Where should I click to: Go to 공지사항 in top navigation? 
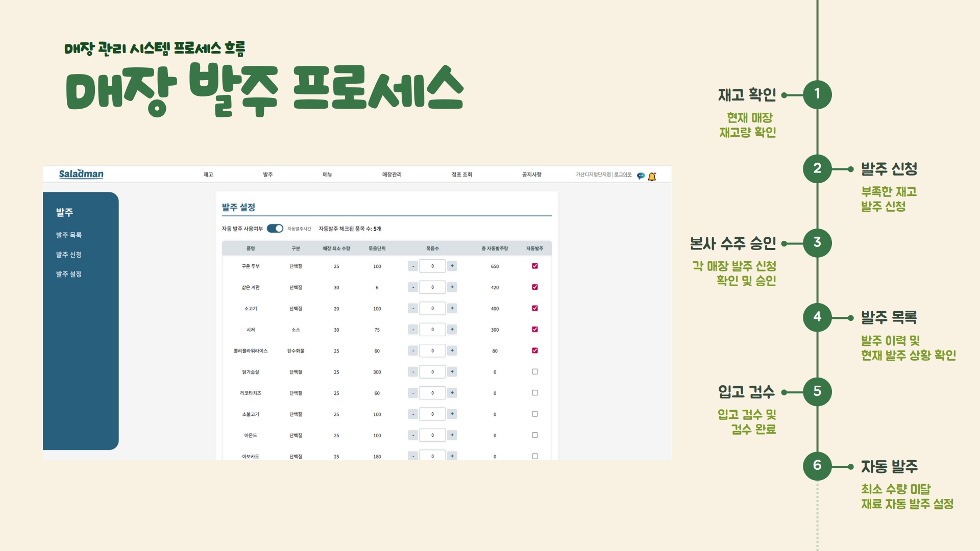[x=531, y=174]
